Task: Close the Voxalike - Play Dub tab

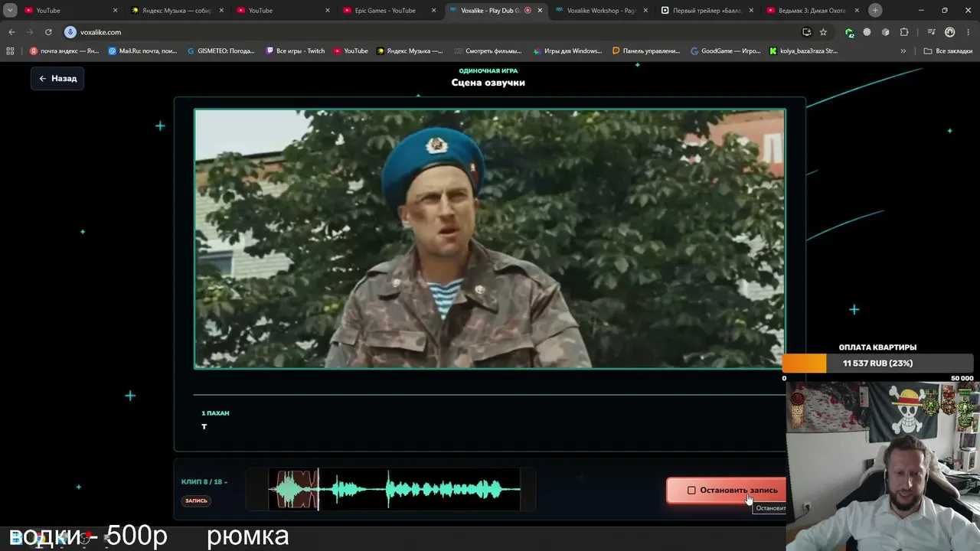Action: 540,11
